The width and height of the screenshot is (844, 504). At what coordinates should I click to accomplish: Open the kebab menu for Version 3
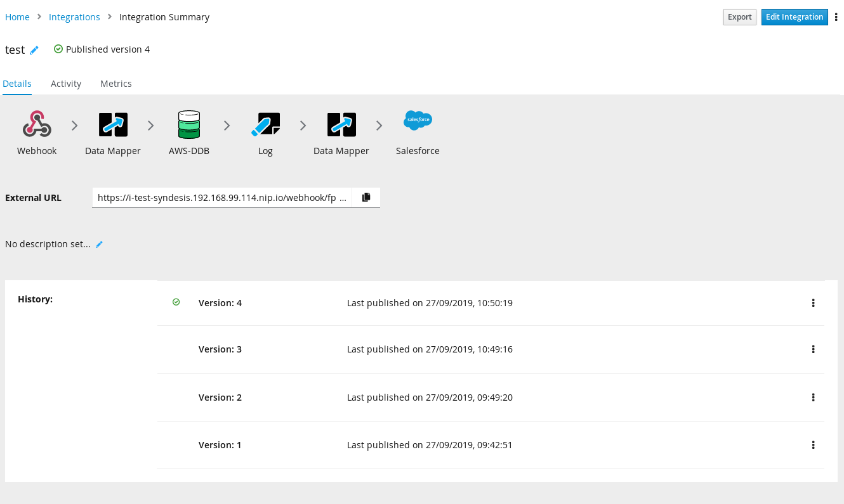(x=813, y=349)
